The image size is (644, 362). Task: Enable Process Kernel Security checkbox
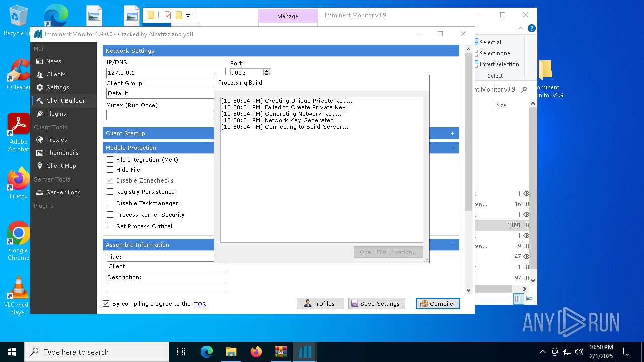coord(110,215)
